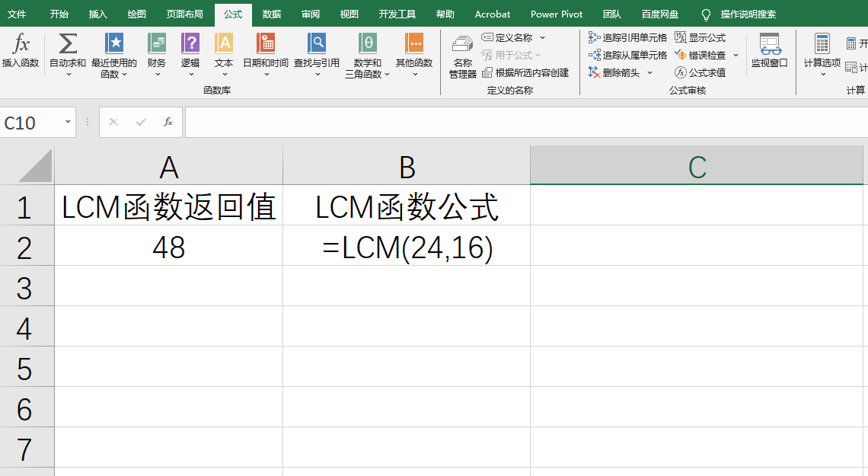Click Trace Dependents (追踪从属单元格)
Image resolution: width=868 pixels, height=476 pixels.
tap(627, 56)
